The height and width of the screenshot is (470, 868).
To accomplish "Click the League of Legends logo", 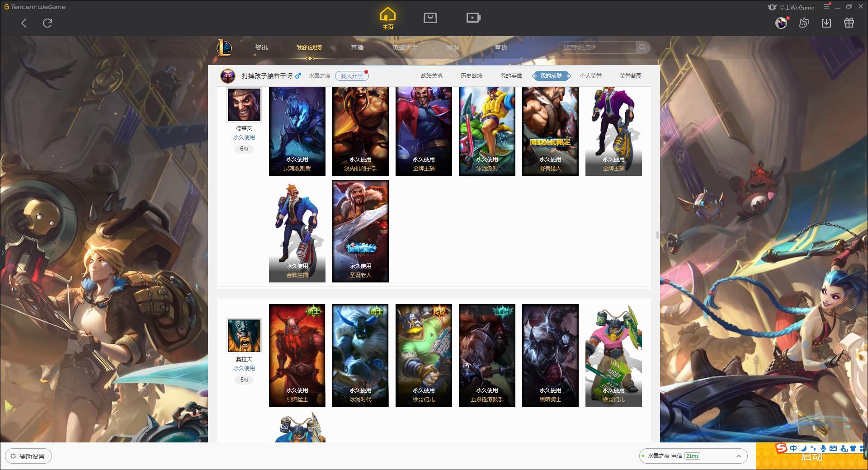I will [x=224, y=47].
